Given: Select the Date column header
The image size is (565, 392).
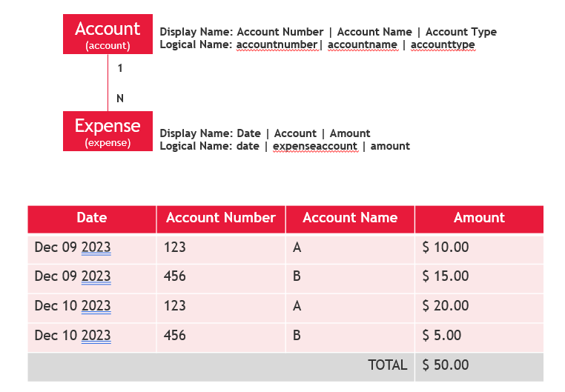Looking at the screenshot, I should pos(92,218).
